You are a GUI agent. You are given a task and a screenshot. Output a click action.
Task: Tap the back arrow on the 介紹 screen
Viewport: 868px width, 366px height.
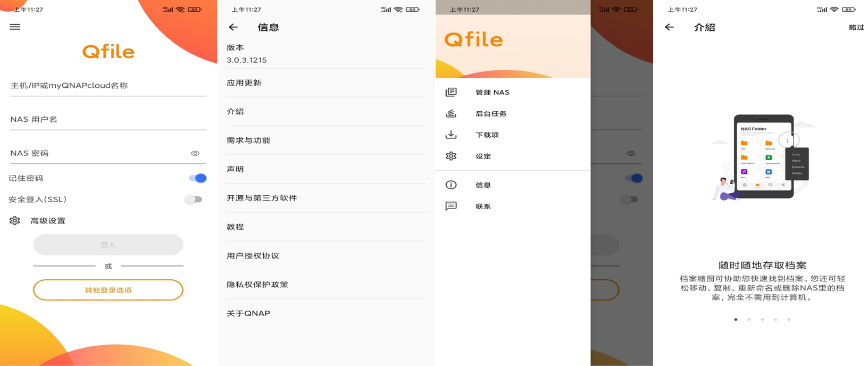[669, 27]
